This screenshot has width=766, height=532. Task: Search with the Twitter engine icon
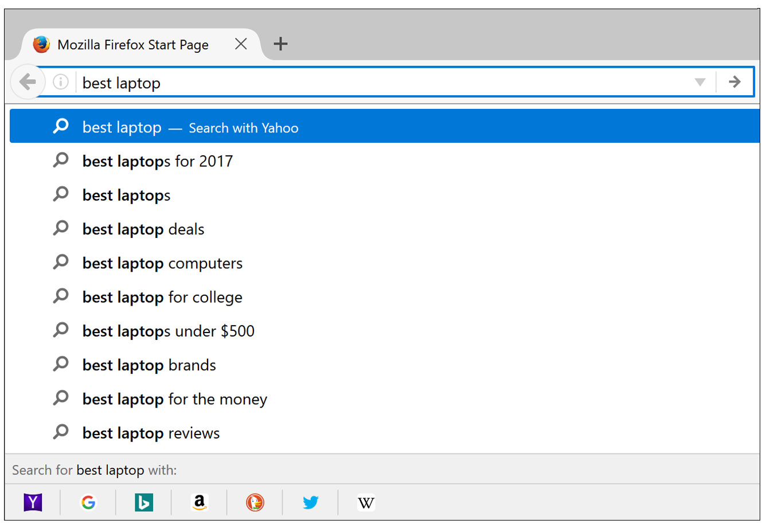[x=311, y=503]
